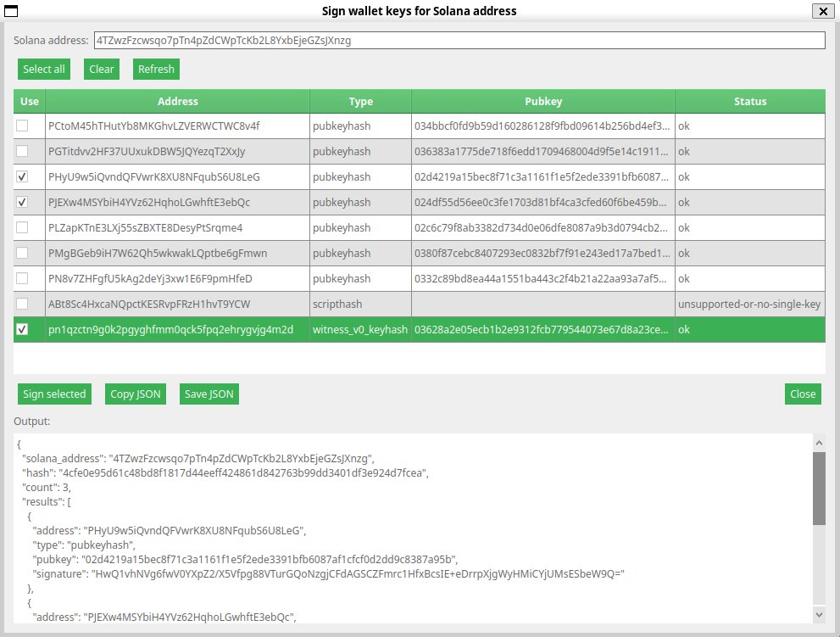This screenshot has height=637, width=840.
Task: Click pubkey cell starting 02d4219a15bec8f7
Action: (x=543, y=177)
